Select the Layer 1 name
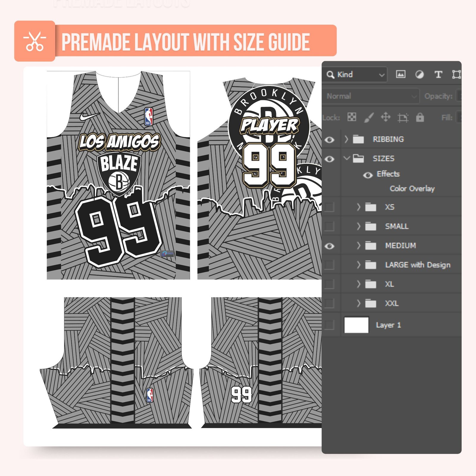476x476 pixels. (388, 325)
